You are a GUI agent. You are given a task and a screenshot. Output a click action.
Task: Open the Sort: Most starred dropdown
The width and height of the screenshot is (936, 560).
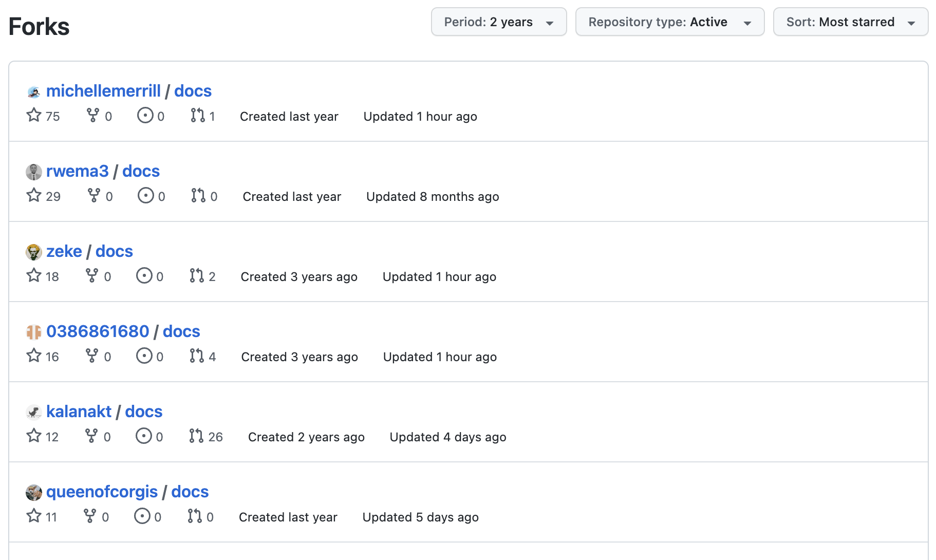(851, 22)
